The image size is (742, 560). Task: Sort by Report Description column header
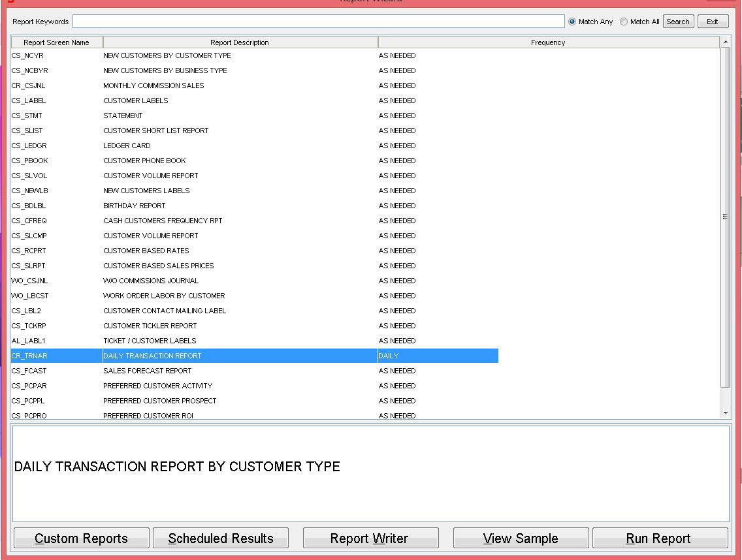[240, 42]
